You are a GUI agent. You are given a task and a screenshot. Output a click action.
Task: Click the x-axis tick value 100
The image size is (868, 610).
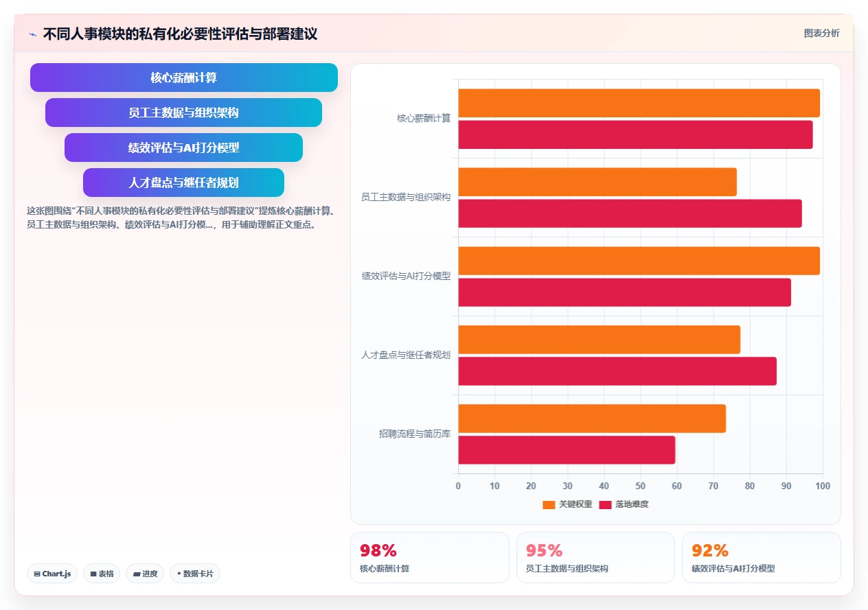[823, 486]
